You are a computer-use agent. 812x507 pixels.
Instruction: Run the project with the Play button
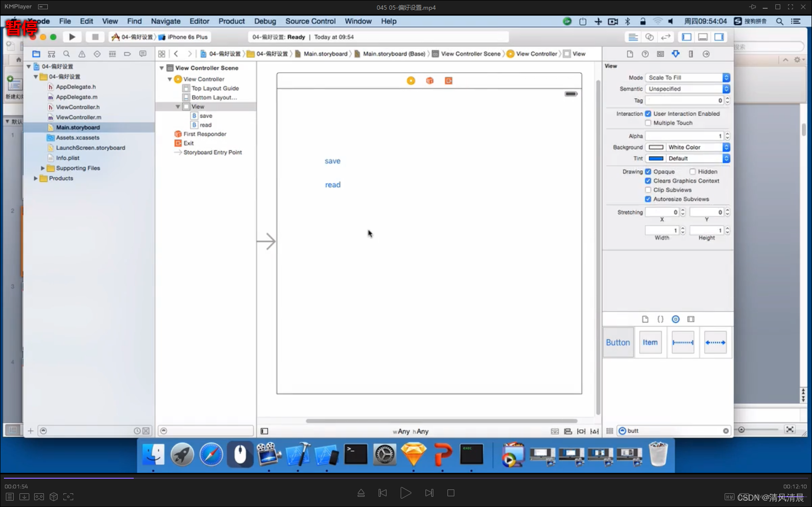tap(72, 37)
